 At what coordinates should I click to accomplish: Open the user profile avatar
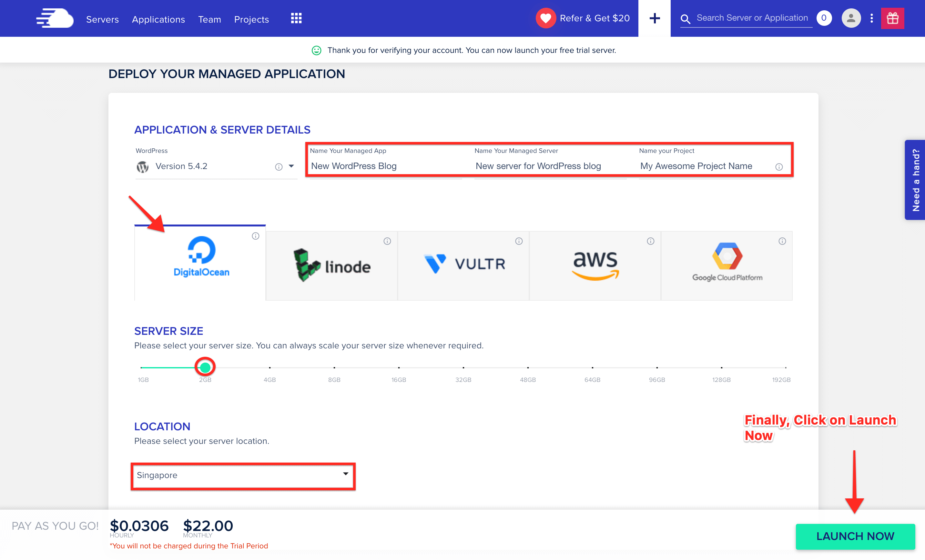(x=851, y=18)
